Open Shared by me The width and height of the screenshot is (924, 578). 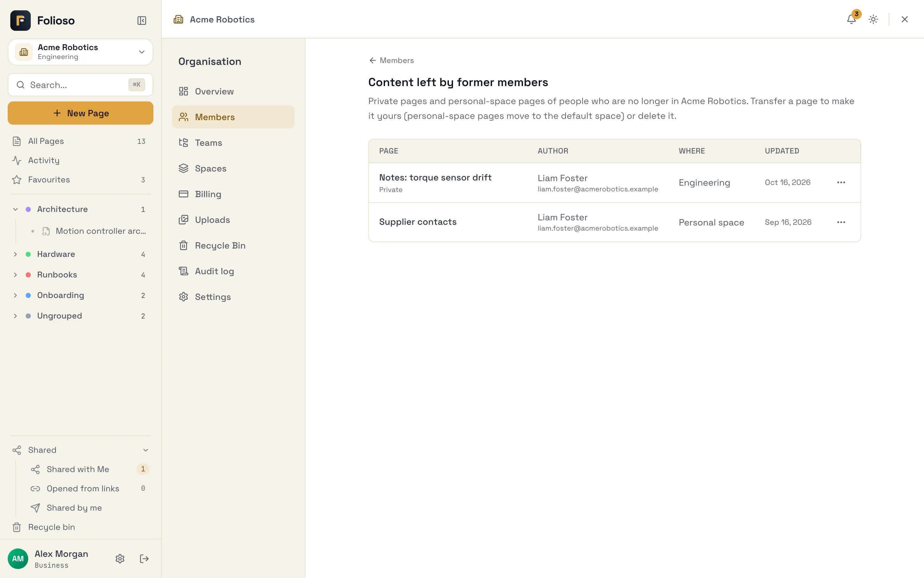coord(89,508)
